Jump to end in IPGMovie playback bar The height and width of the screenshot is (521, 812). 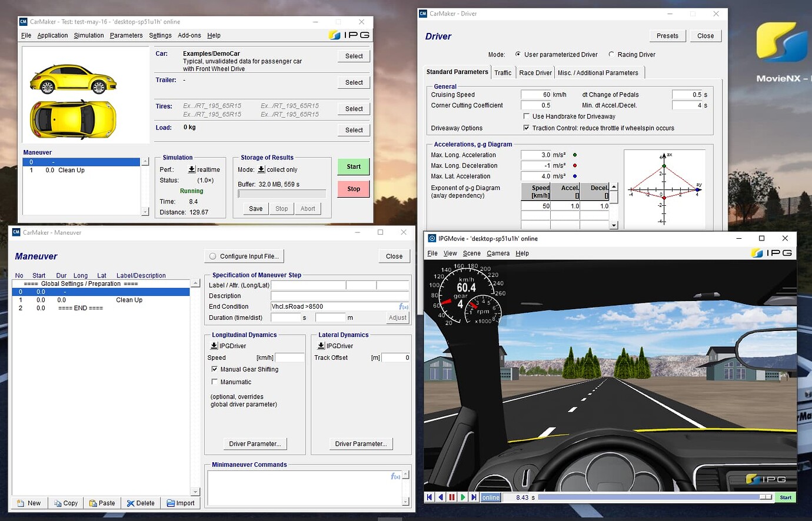474,497
